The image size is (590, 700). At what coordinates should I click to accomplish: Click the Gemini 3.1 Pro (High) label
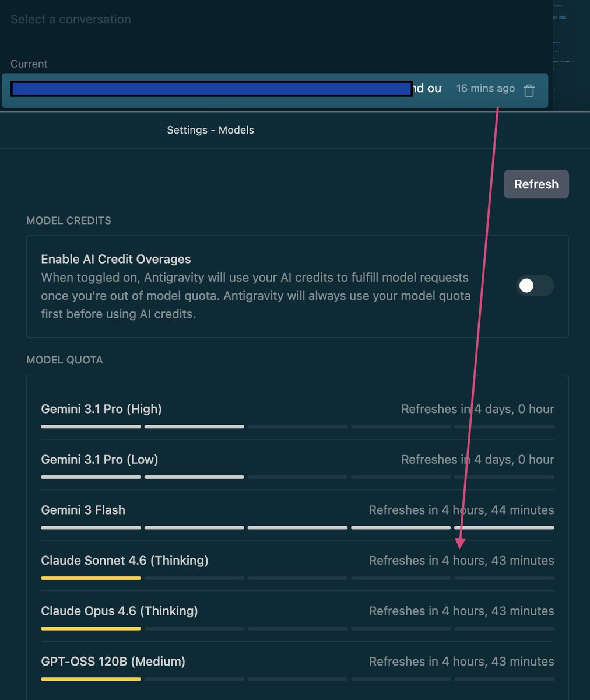[x=101, y=409]
